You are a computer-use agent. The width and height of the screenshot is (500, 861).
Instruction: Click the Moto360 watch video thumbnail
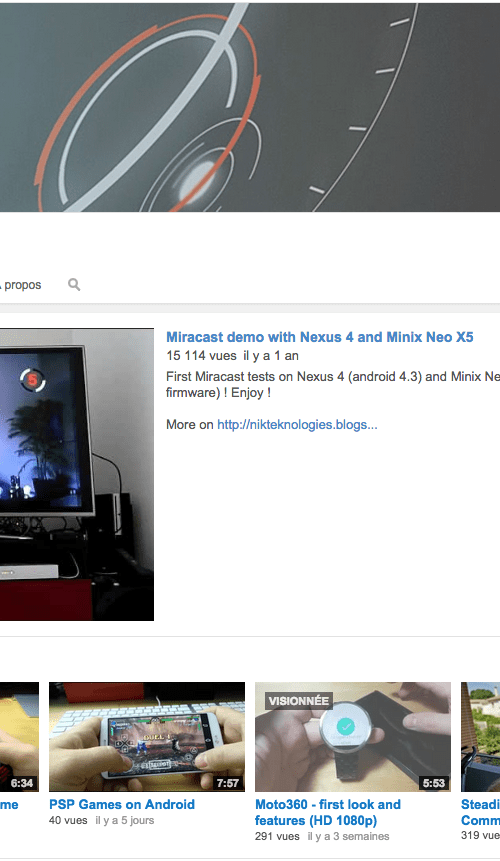click(x=353, y=736)
